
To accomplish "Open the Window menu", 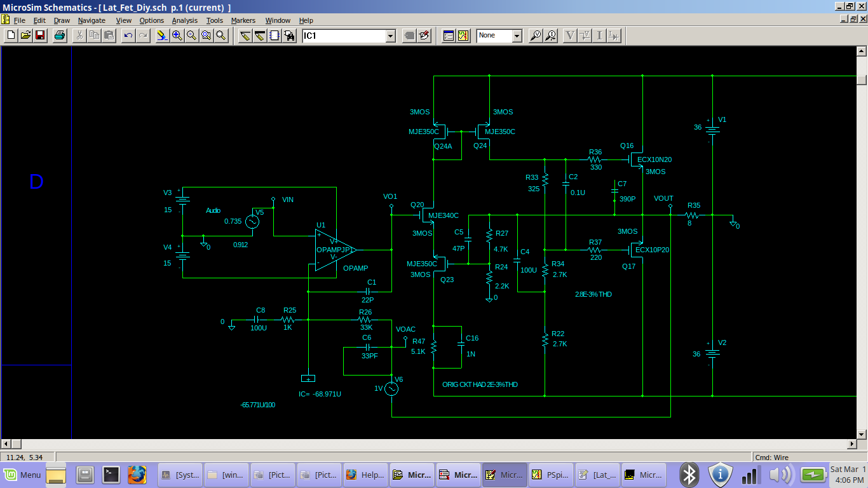I will 278,20.
